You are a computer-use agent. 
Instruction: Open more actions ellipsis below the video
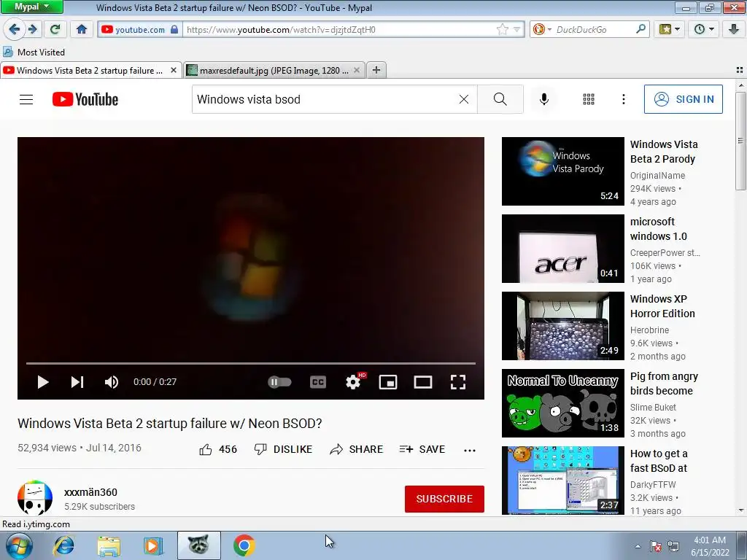click(470, 450)
